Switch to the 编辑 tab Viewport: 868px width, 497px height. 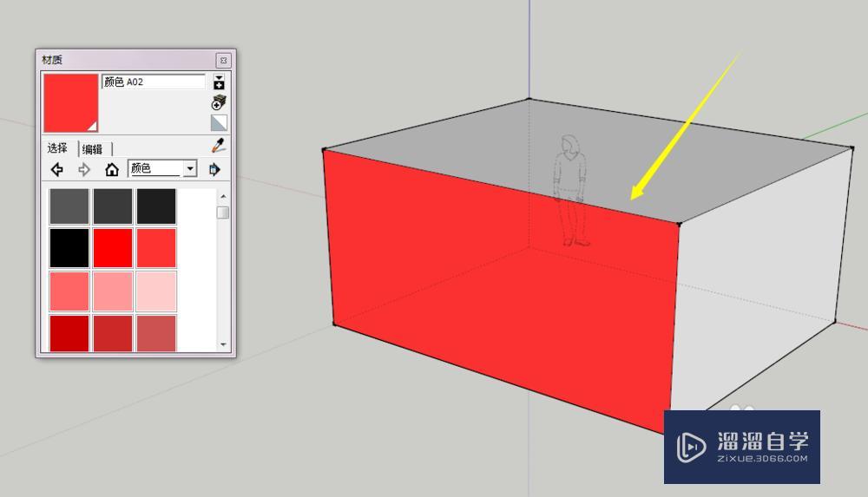(x=93, y=149)
